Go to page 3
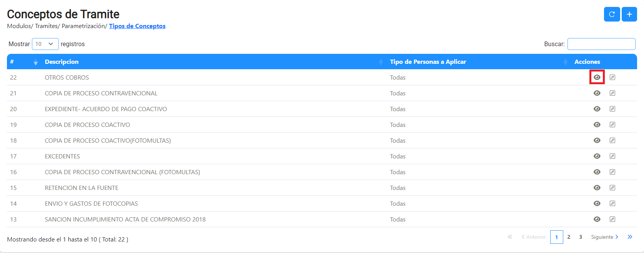The image size is (644, 253). (581, 237)
